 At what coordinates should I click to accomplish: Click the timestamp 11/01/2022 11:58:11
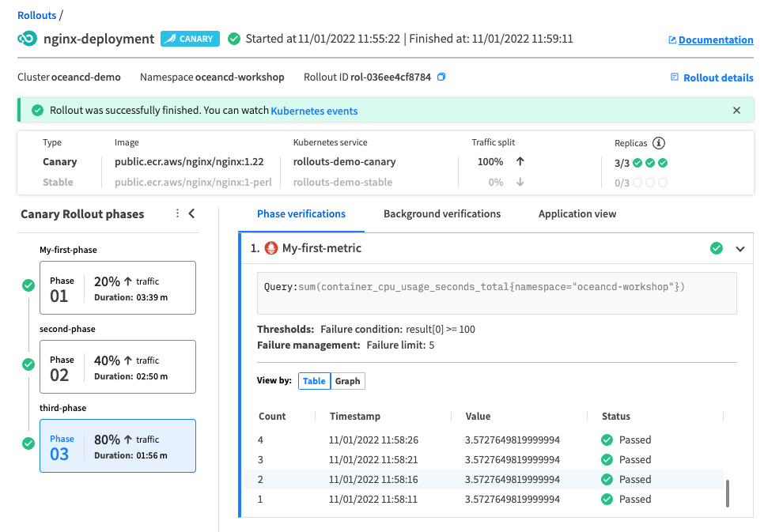tap(373, 500)
